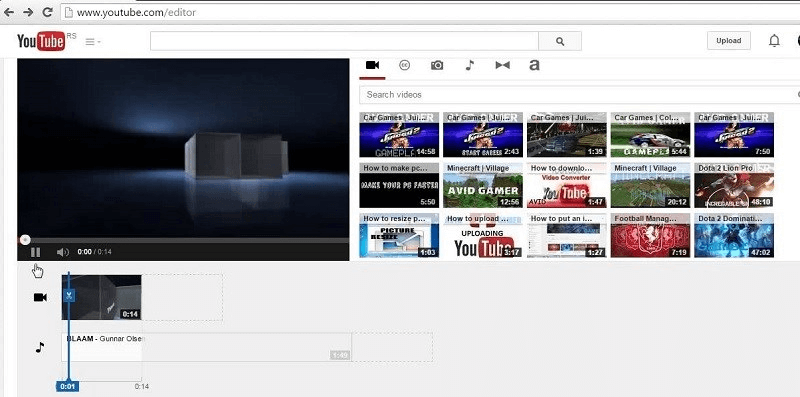Image resolution: width=800 pixels, height=397 pixels.
Task: Switch to the transitions bowtie tab
Action: coord(503,65)
